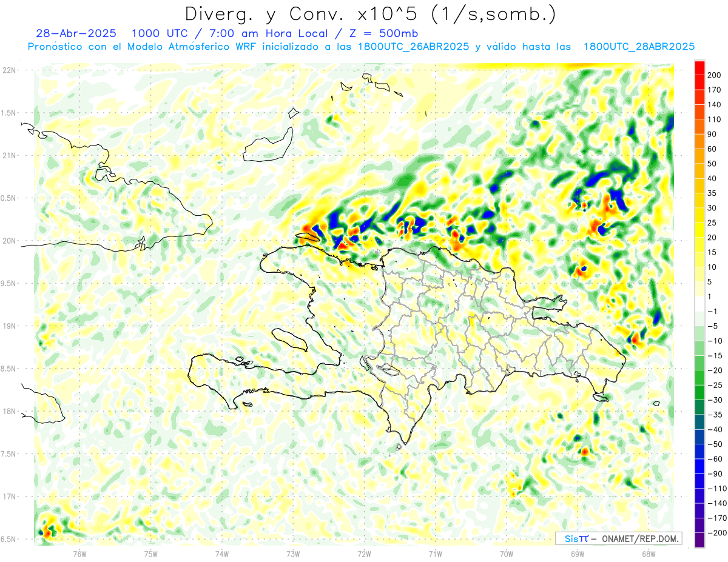Click the '72W' longitude label

click(x=364, y=554)
